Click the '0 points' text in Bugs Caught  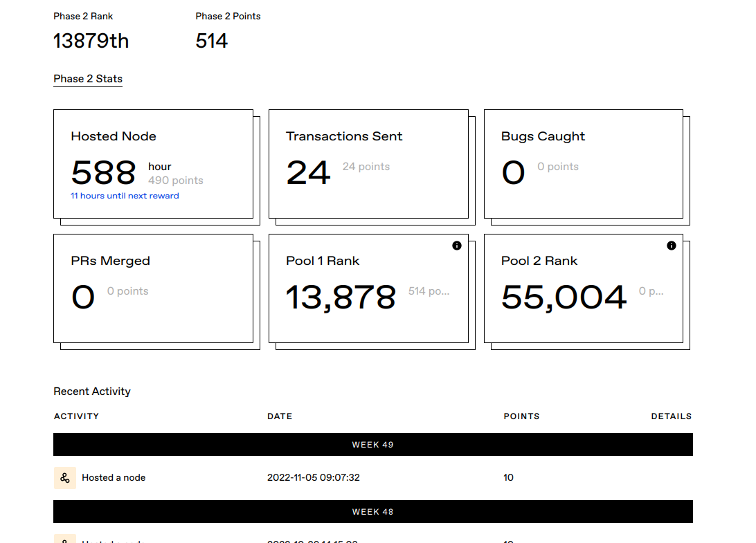pos(558,166)
